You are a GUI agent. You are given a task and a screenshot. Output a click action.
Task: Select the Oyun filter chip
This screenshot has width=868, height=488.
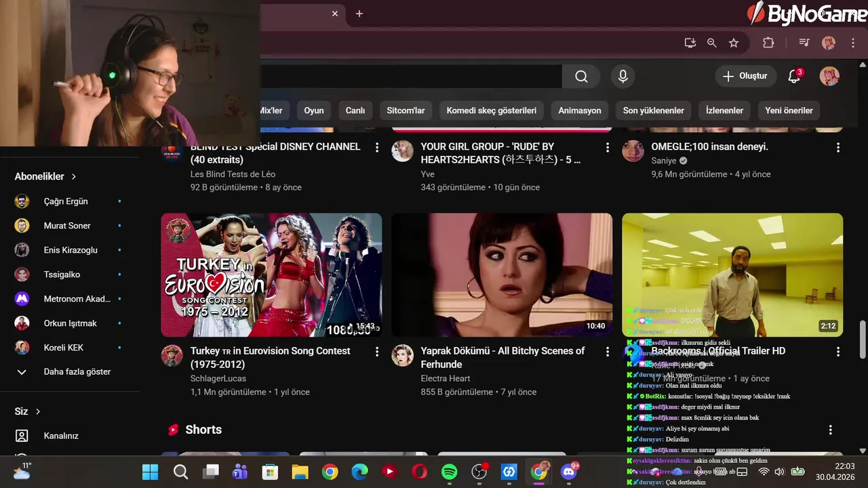[314, 110]
